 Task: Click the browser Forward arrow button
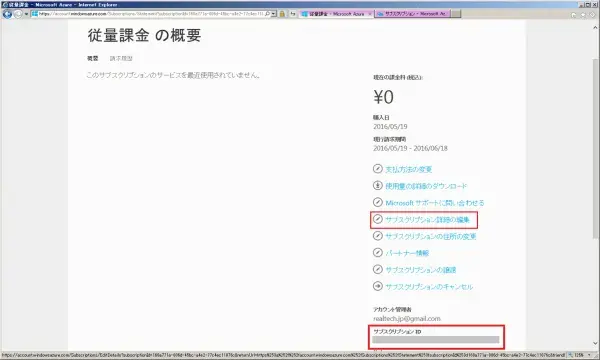pyautogui.click(x=18, y=14)
